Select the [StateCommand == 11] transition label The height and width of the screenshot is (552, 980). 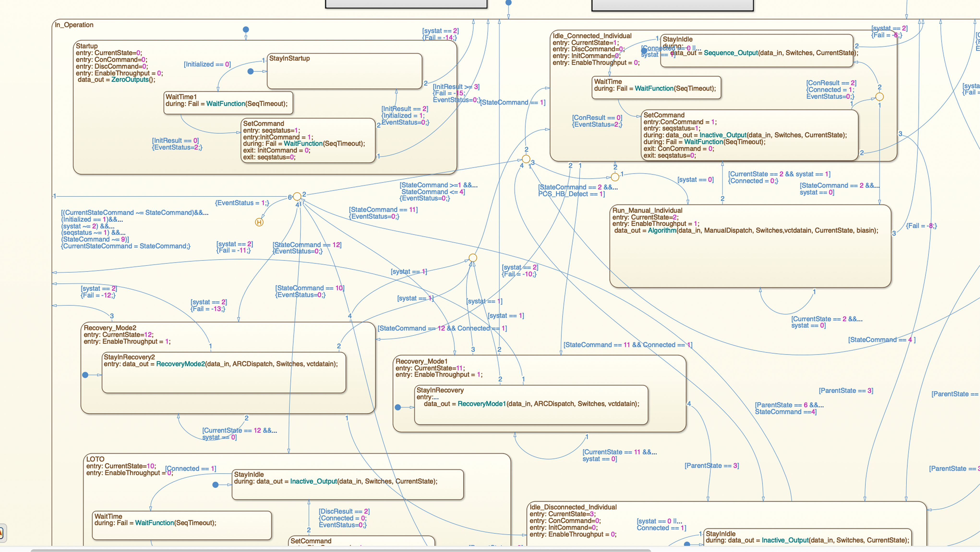coord(383,210)
